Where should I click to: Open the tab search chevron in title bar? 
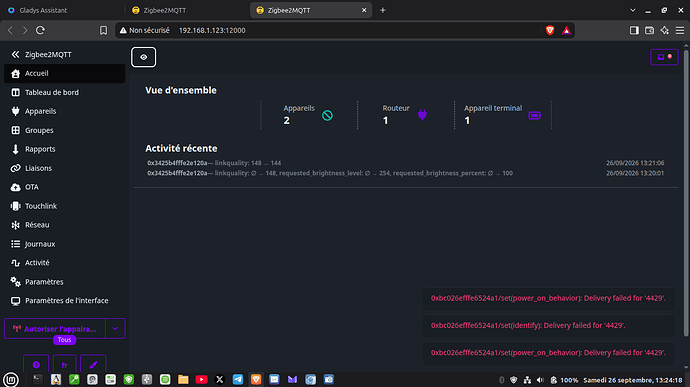coord(633,10)
